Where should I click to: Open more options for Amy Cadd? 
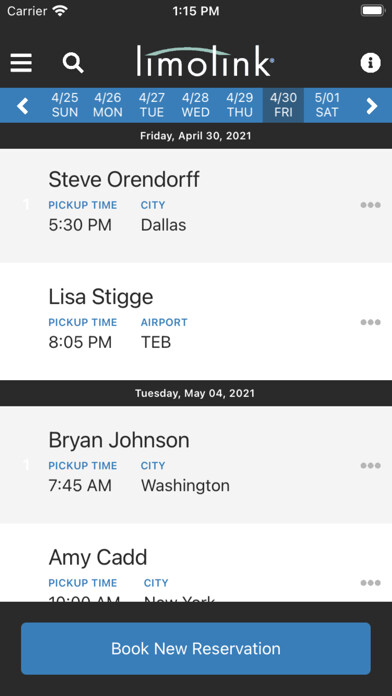tap(370, 583)
